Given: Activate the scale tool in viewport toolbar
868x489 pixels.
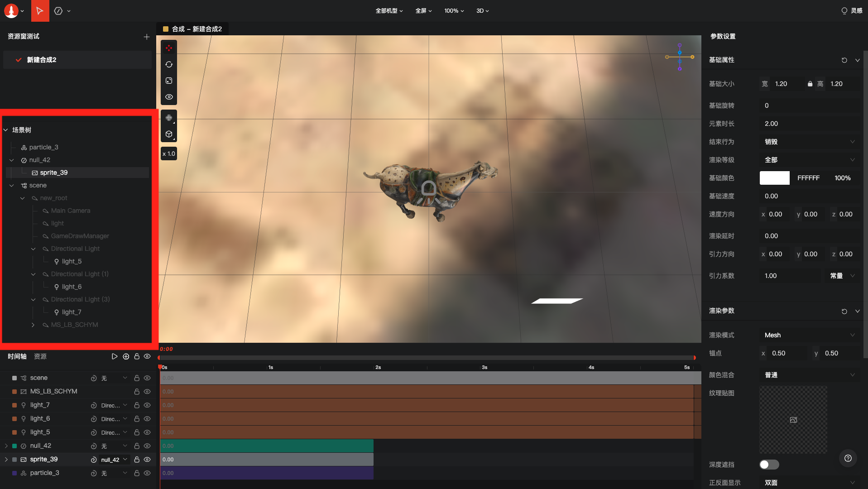Looking at the screenshot, I should [169, 81].
